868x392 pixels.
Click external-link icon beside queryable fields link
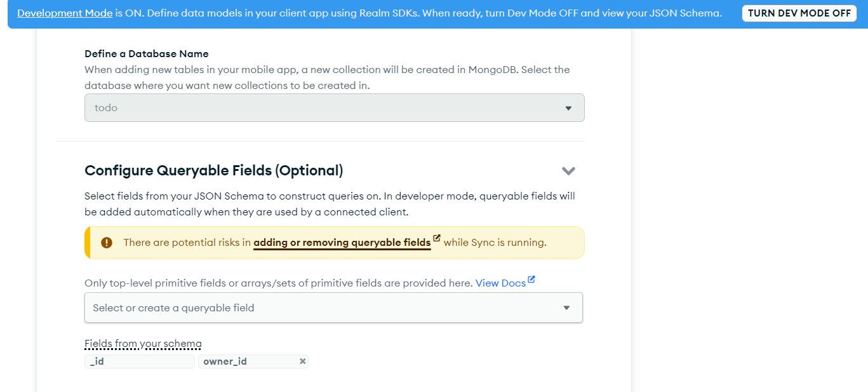point(436,239)
